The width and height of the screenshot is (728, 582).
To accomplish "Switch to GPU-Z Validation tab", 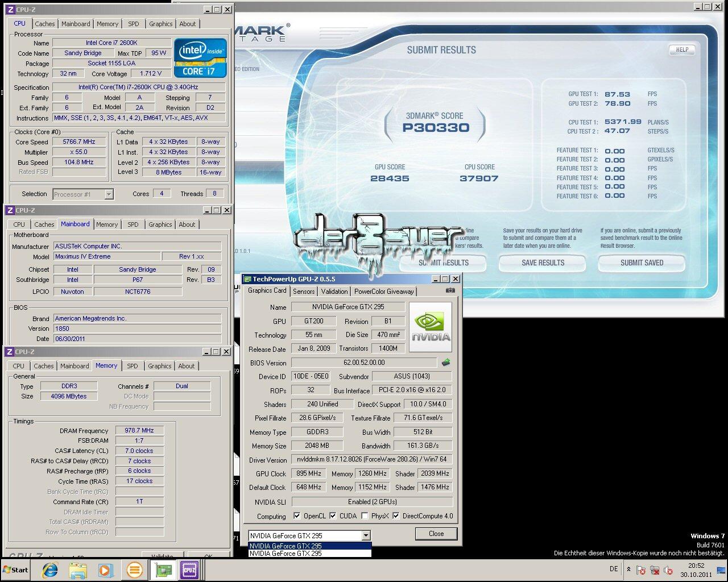I will tap(334, 292).
